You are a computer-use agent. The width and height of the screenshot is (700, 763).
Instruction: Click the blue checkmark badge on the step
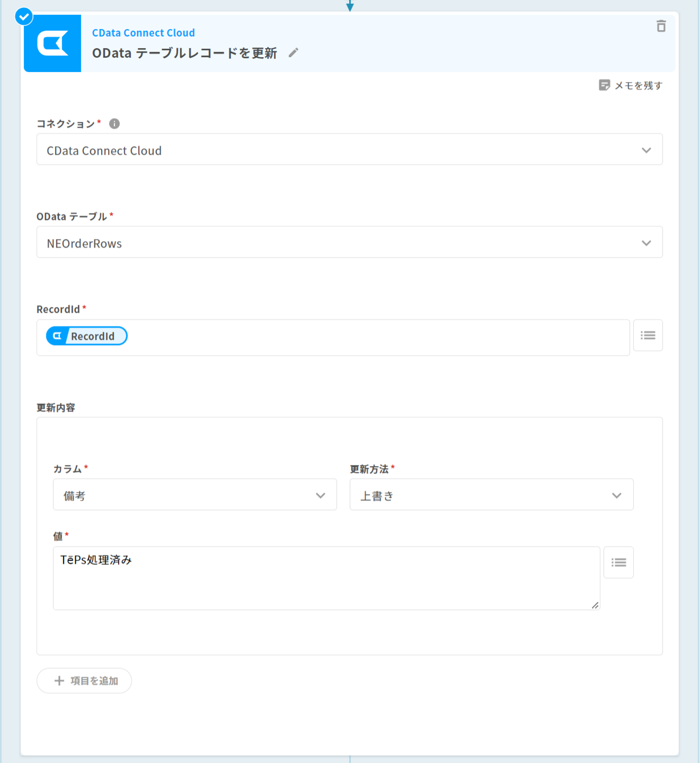(24, 16)
